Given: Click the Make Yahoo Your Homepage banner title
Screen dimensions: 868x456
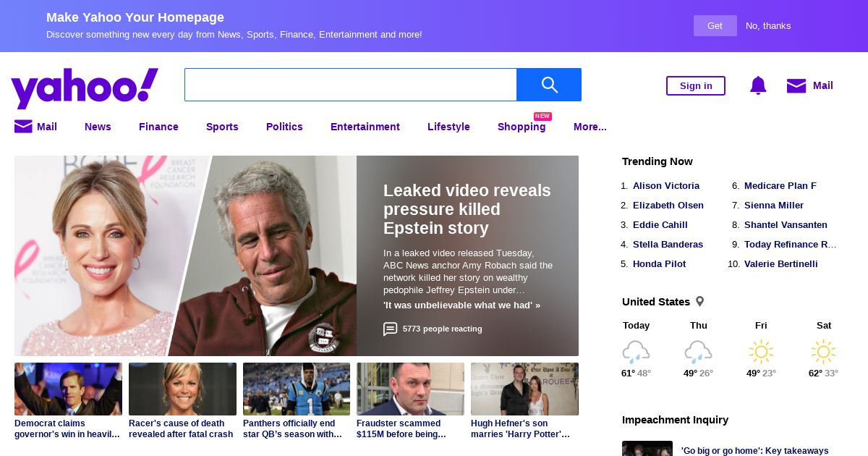Looking at the screenshot, I should tap(135, 17).
